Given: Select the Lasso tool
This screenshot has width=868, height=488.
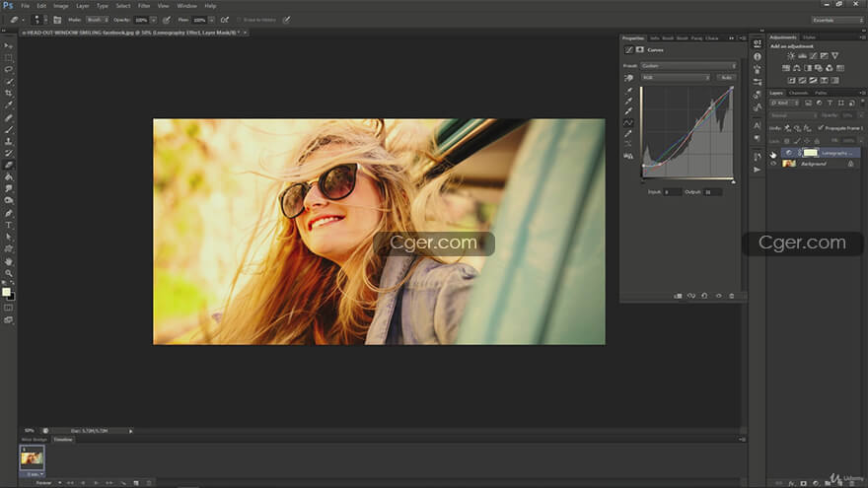Looking at the screenshot, I should pos(8,70).
